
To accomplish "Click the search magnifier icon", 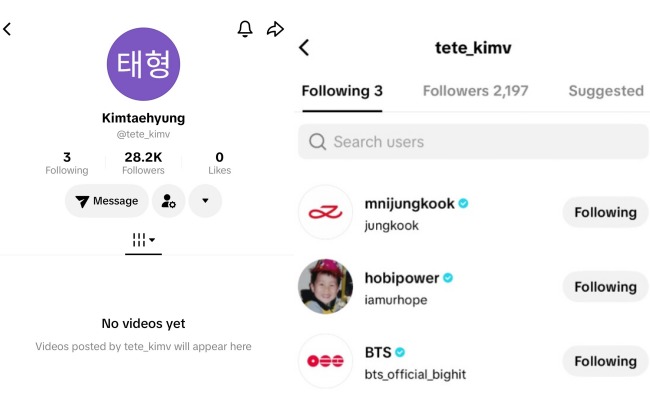I will [318, 142].
